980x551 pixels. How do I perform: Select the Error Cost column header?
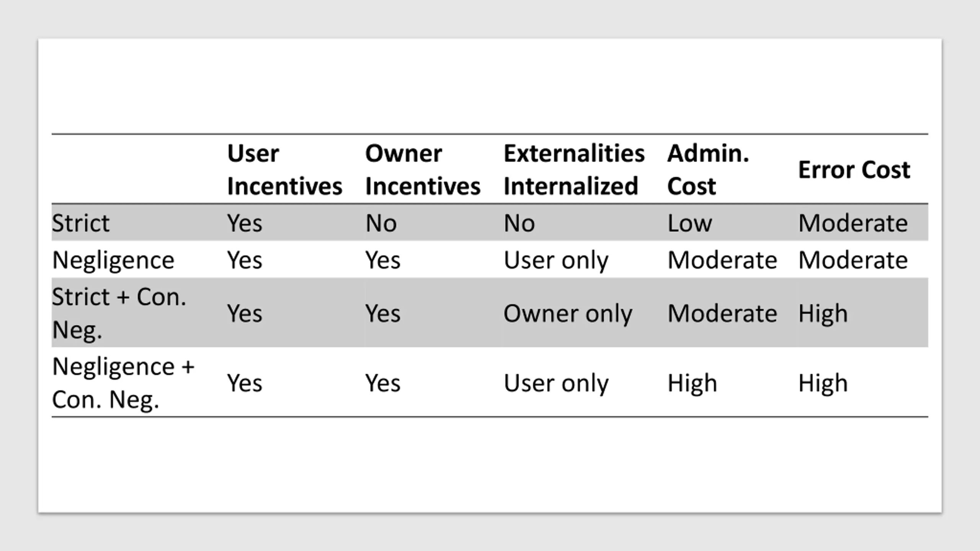pos(854,170)
